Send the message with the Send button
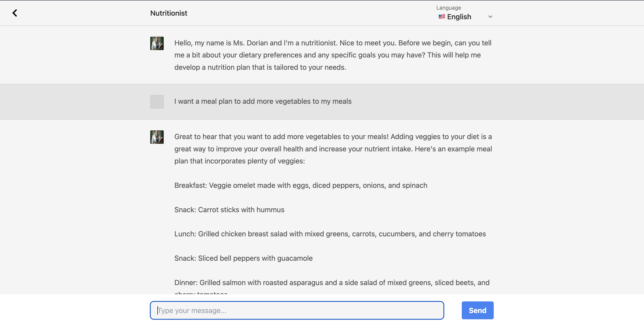 point(477,310)
